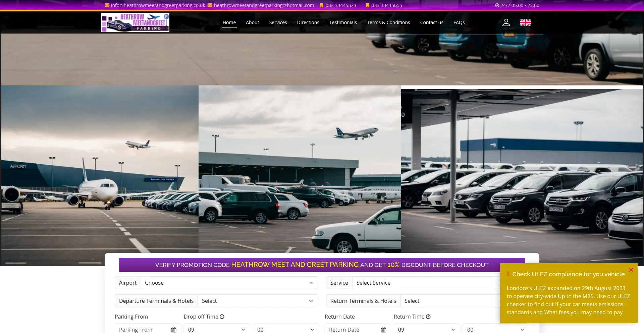The image size is (644, 333).
Task: Click the envelope icon before hotmail email
Action: click(x=210, y=5)
